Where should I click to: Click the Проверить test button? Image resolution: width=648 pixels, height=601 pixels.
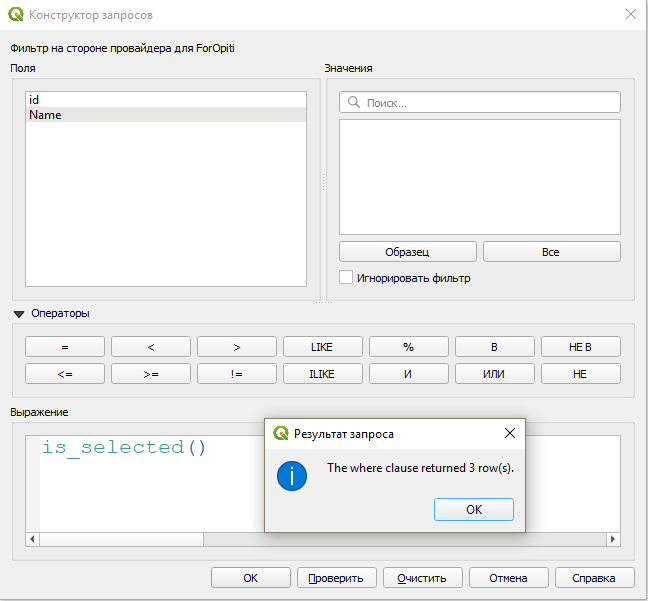(x=336, y=578)
